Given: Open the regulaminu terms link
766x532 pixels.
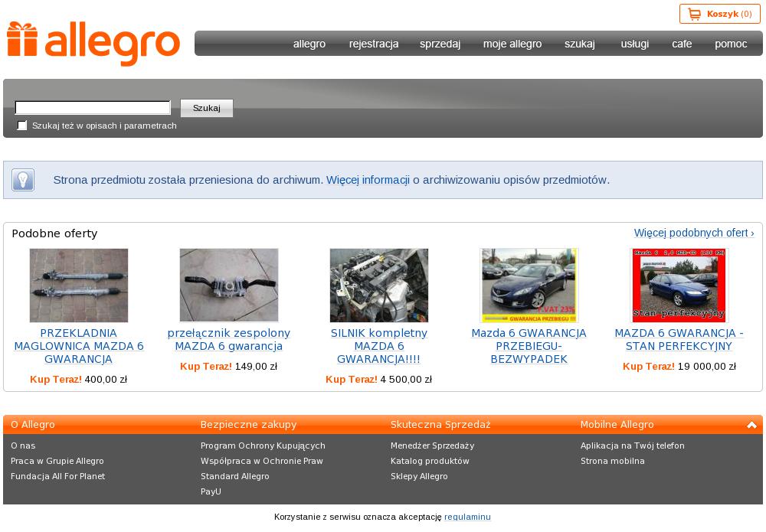Looking at the screenshot, I should click(x=467, y=517).
